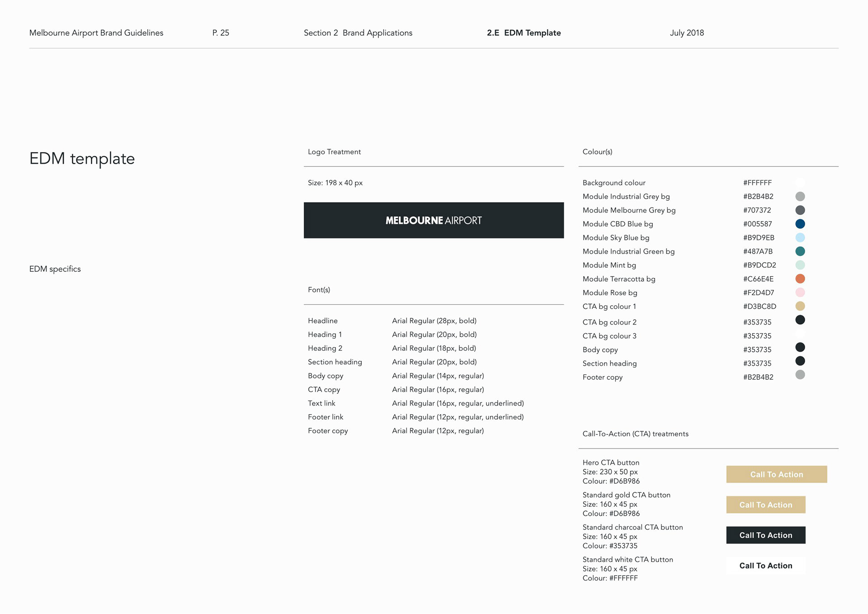Click the Hero gold Call To Action button
Screen dimensions: 868x614
(x=776, y=474)
